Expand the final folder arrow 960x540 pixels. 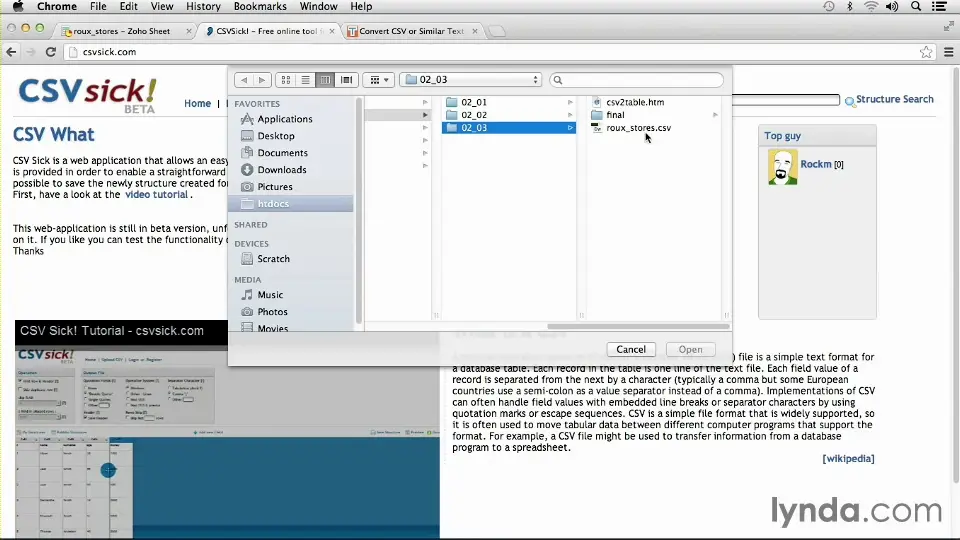pos(715,114)
